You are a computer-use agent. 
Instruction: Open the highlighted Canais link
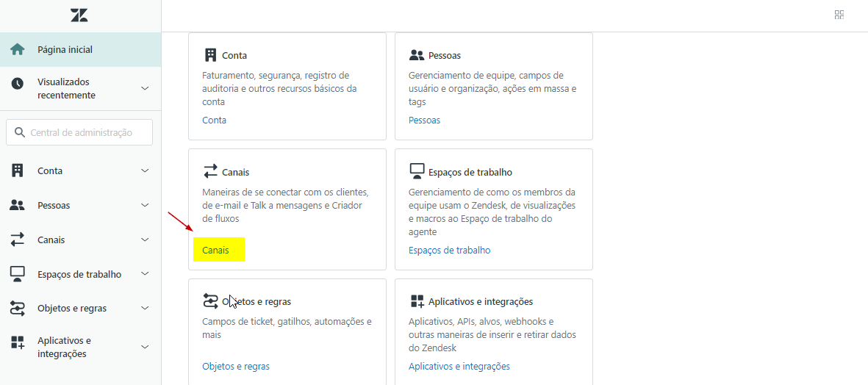(x=215, y=251)
